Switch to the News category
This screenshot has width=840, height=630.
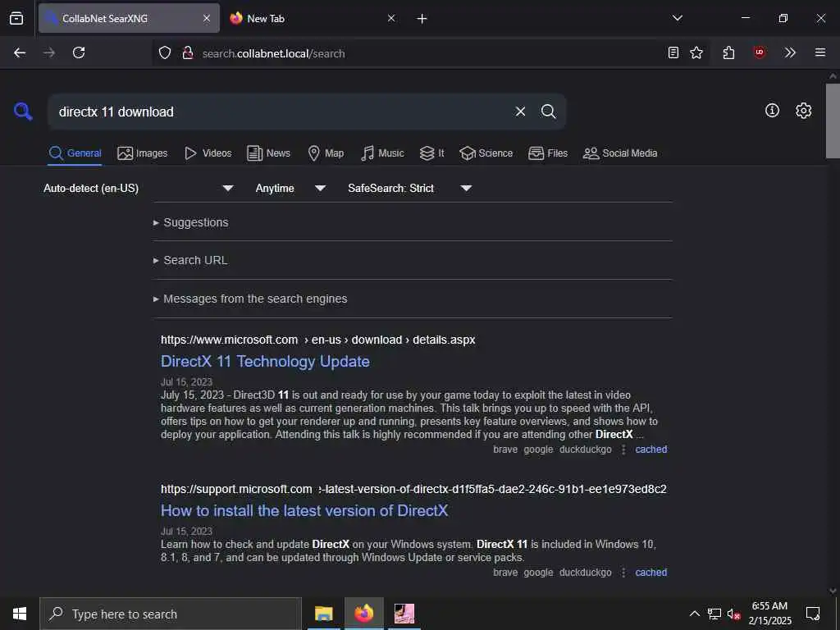pos(268,153)
